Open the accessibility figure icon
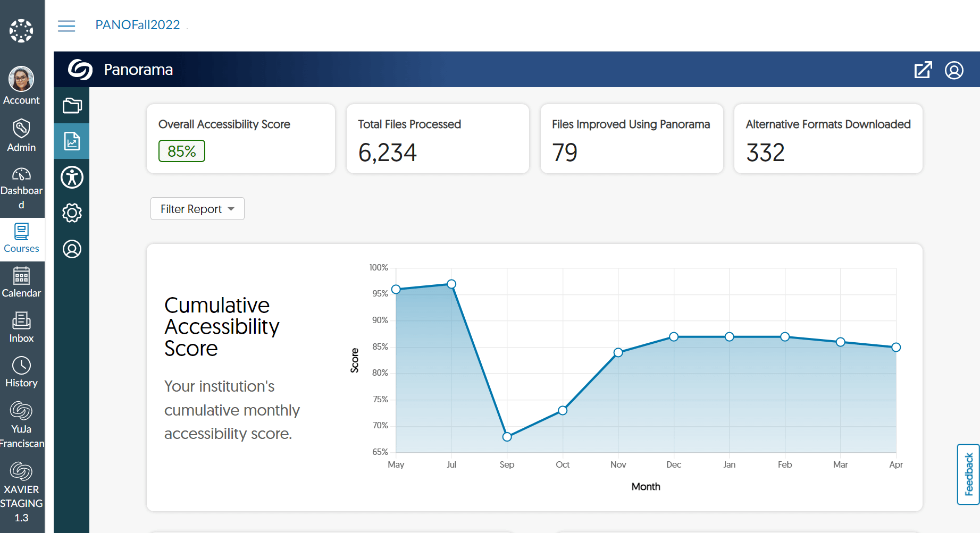This screenshot has width=980, height=533. (72, 177)
